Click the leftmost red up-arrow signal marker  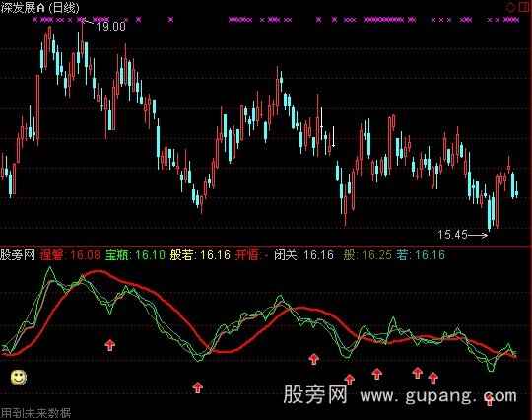[x=110, y=345]
